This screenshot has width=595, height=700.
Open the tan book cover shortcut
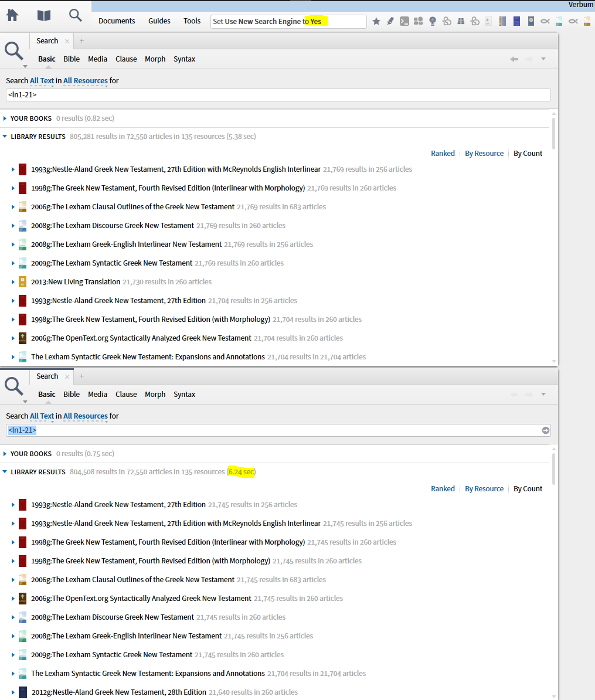pyautogui.click(x=587, y=21)
